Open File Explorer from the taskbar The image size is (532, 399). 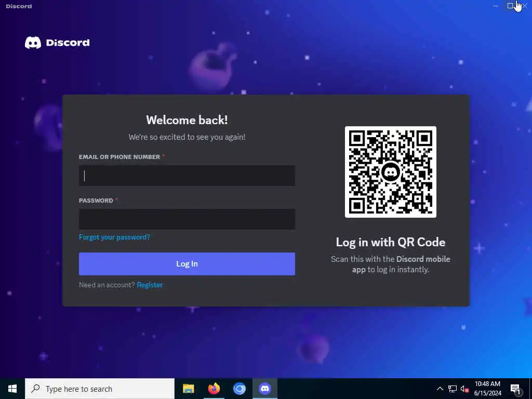coord(188,389)
